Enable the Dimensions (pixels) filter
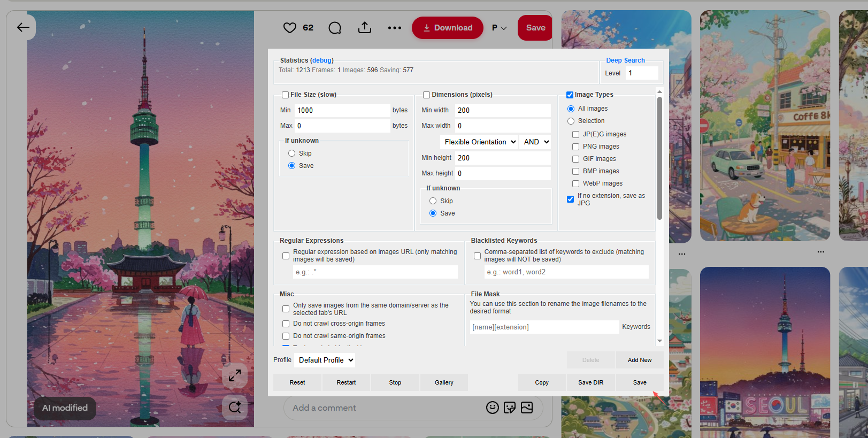 click(427, 95)
